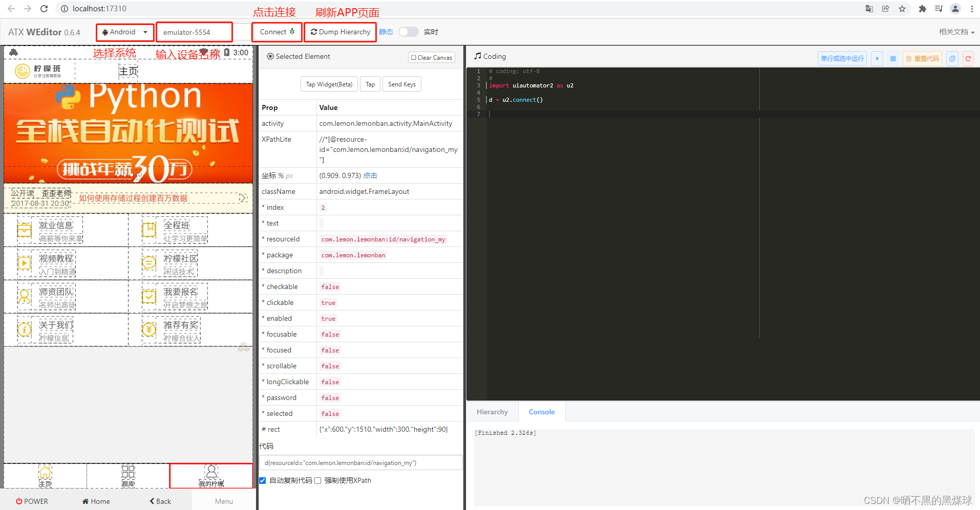This screenshot has width=980, height=510.
Task: Click the 重置代码 reset code button
Action: click(x=922, y=58)
